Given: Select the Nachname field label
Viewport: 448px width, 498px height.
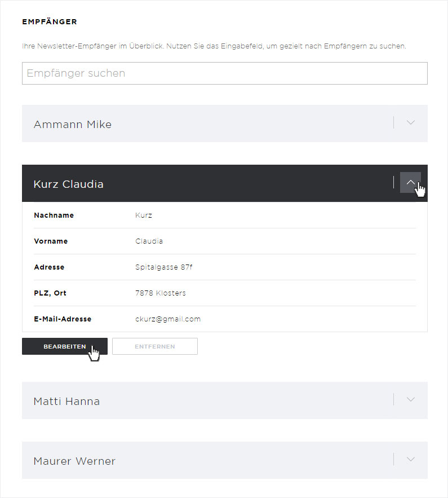Looking at the screenshot, I should [54, 215].
